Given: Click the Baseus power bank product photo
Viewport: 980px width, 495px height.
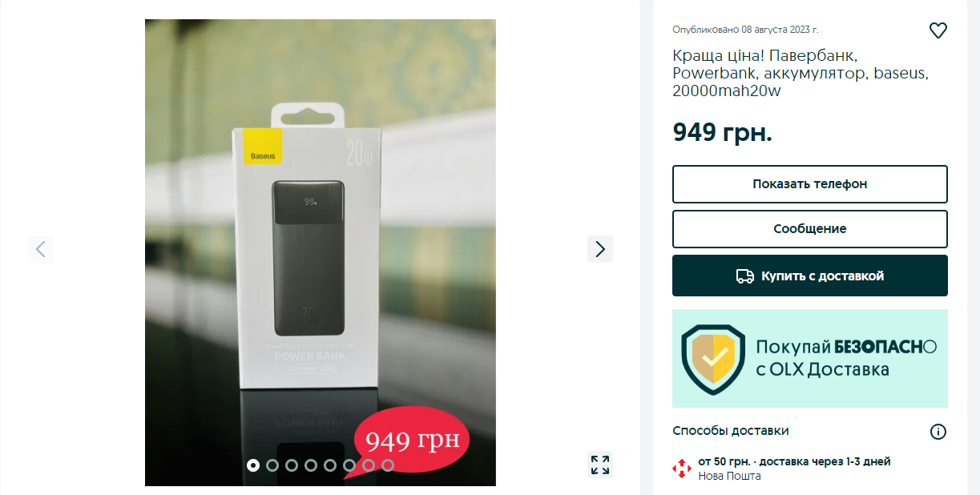Looking at the screenshot, I should click(321, 252).
